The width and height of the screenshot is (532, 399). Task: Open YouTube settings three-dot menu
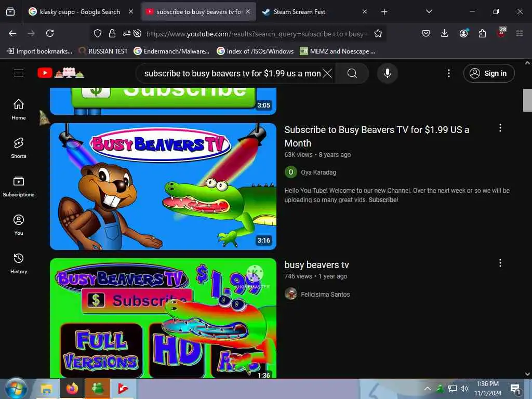point(448,73)
